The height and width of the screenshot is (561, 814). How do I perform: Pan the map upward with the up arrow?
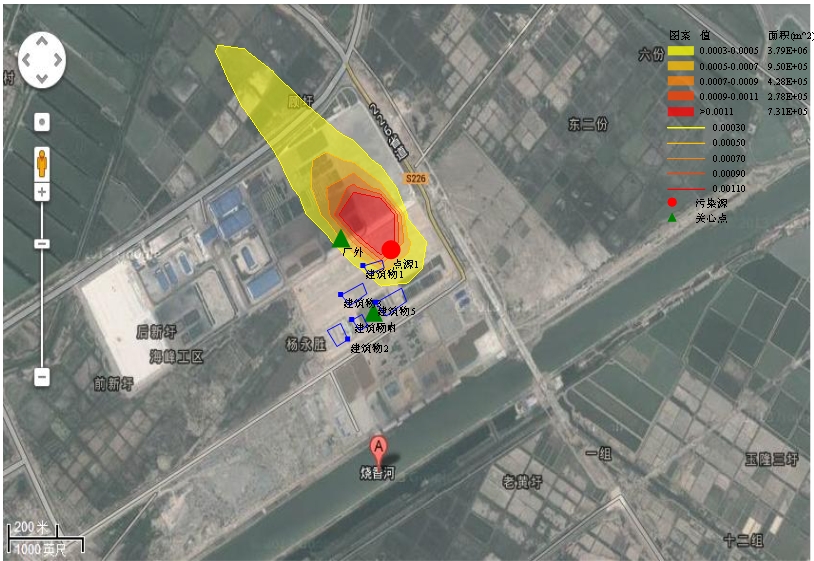(42, 41)
